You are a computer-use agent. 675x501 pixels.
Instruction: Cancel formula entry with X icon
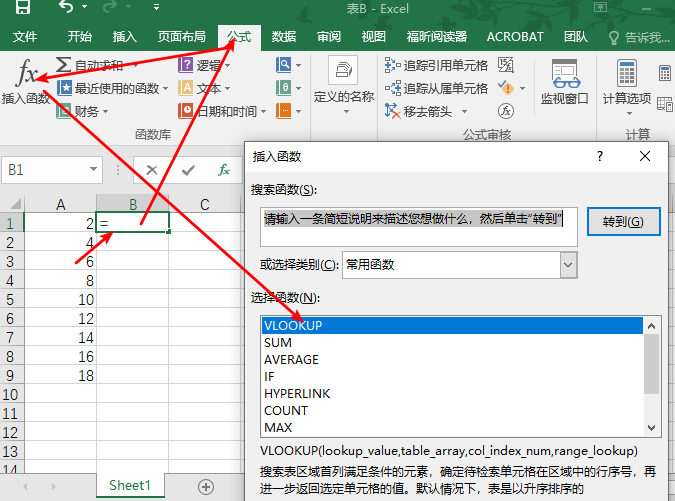tap(152, 170)
